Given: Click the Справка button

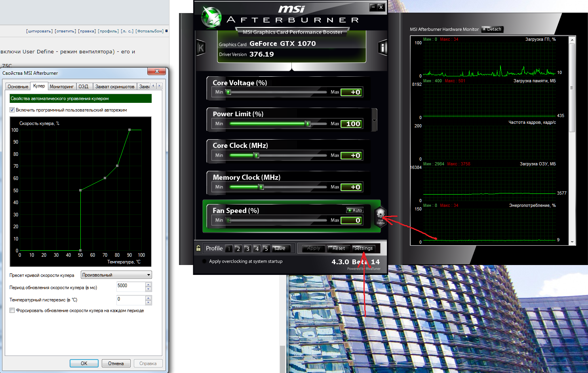Looking at the screenshot, I should (x=148, y=364).
